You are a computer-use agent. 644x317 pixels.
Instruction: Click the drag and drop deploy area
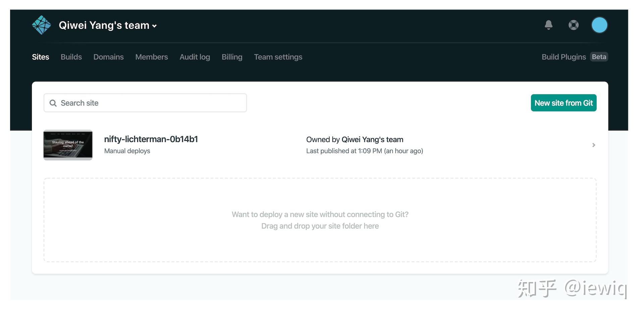[320, 220]
